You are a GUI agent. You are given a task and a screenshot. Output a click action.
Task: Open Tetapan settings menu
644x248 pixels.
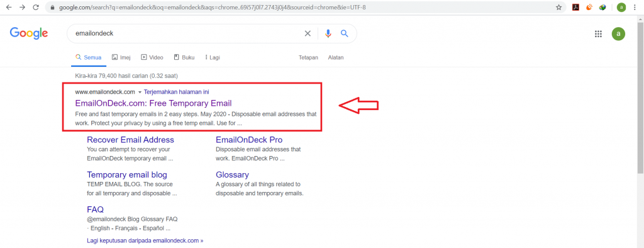tap(308, 57)
